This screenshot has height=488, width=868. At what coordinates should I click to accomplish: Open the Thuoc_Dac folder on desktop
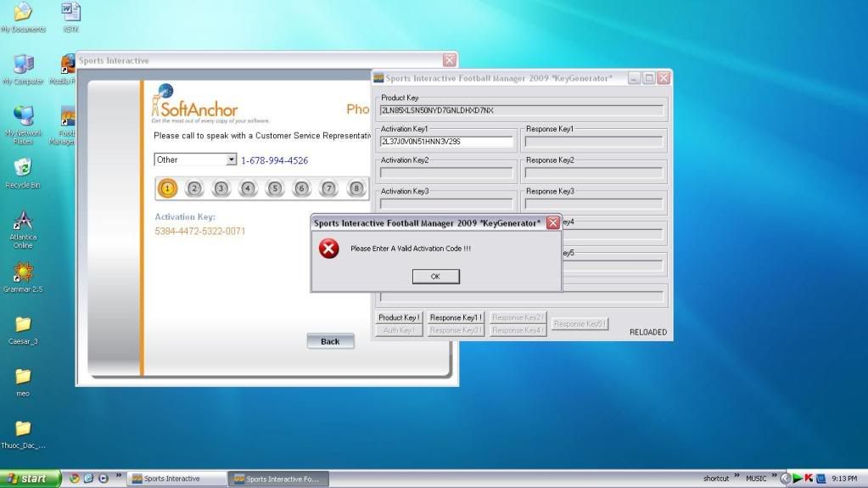click(23, 435)
